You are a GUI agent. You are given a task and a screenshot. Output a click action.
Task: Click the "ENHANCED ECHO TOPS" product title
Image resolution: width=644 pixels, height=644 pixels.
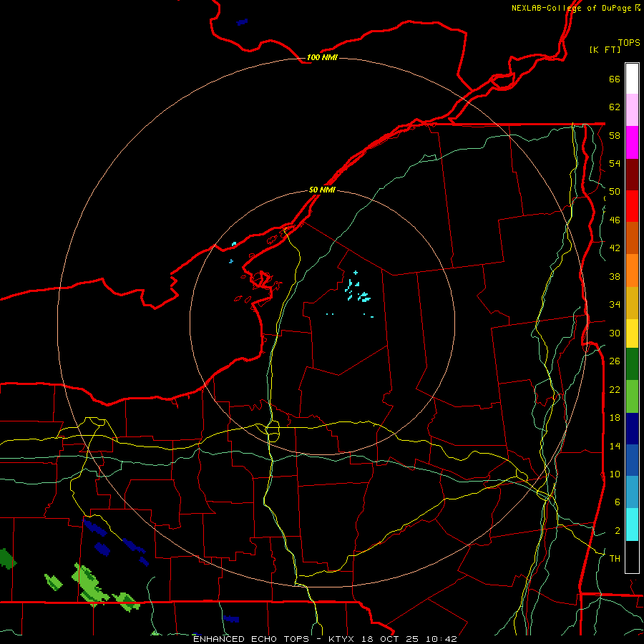251,639
